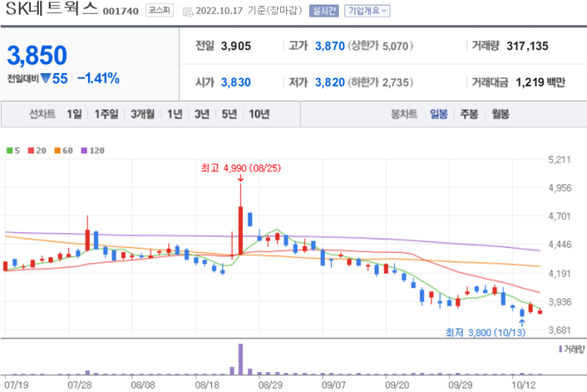The image size is (587, 392).
Task: Click the red 20-day moving average swatch
Action: click(31, 150)
